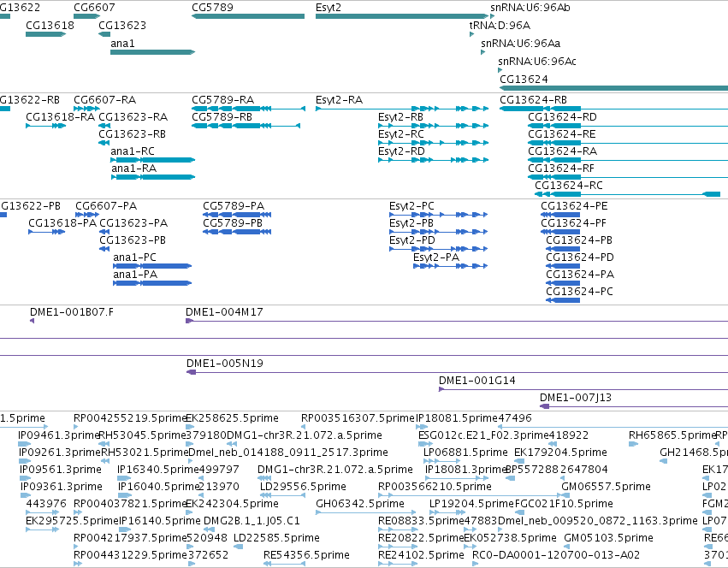This screenshot has width=728, height=568.
Task: Select EST RP003516307.5prime
Action: point(358,418)
